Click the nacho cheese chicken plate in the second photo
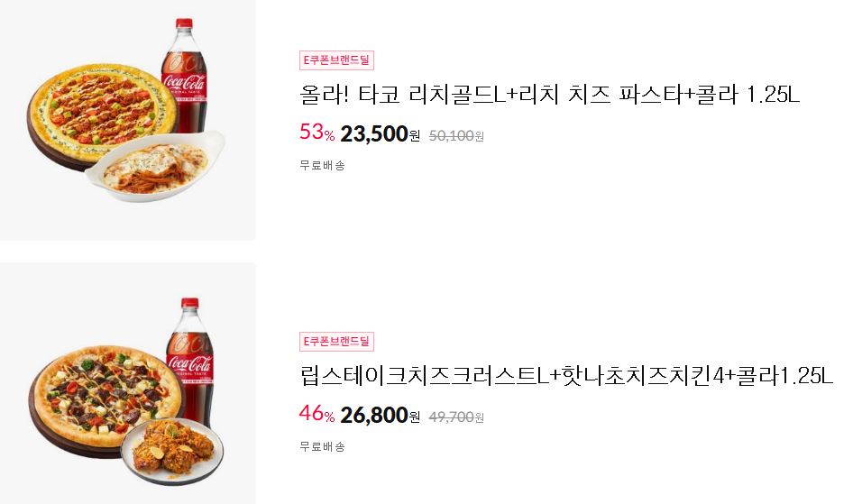 pyautogui.click(x=172, y=451)
